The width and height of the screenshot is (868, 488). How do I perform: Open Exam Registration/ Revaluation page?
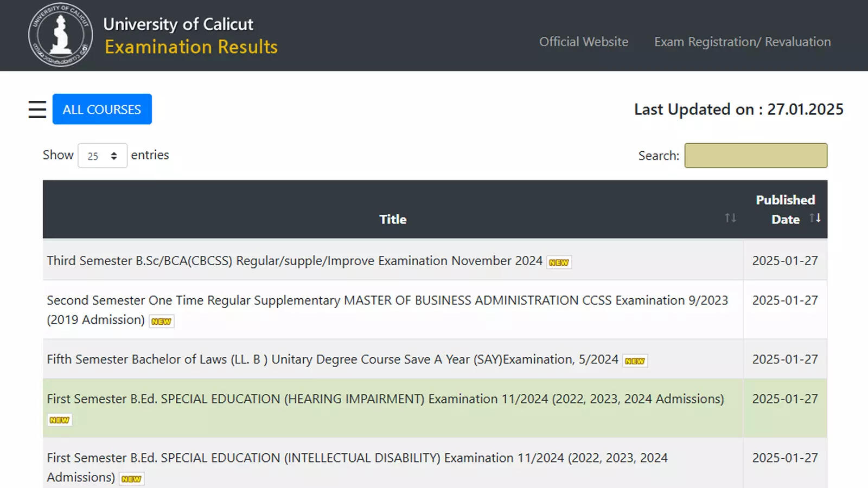[x=742, y=42]
